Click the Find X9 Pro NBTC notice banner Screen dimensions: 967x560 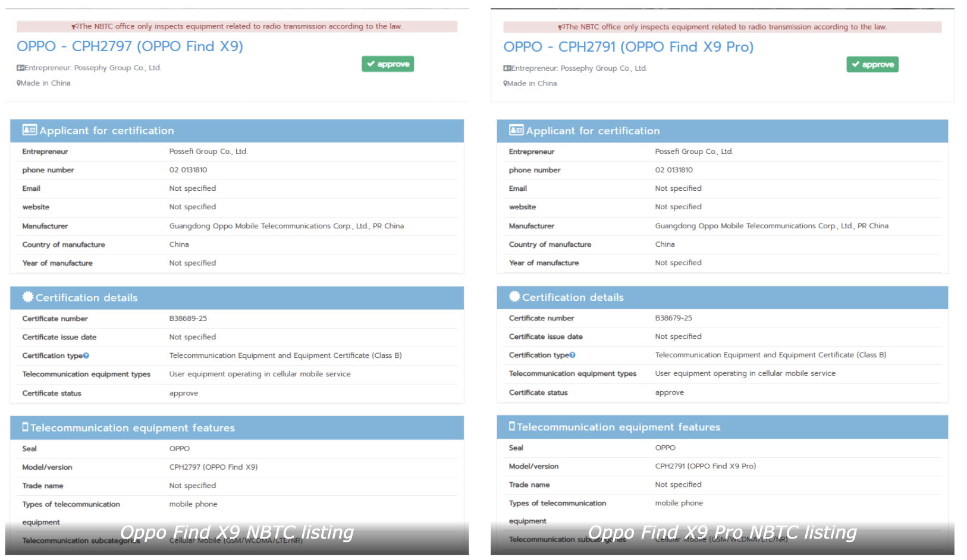(x=722, y=27)
